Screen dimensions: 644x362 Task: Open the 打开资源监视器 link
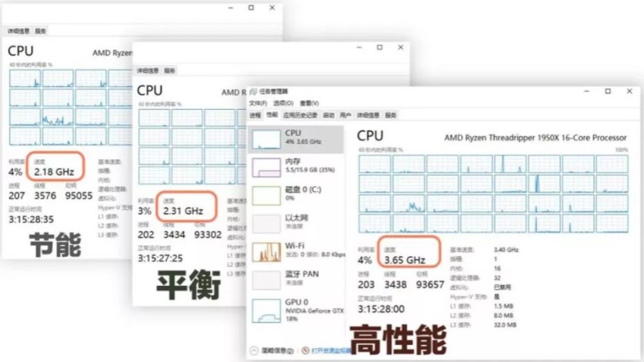tap(326, 350)
